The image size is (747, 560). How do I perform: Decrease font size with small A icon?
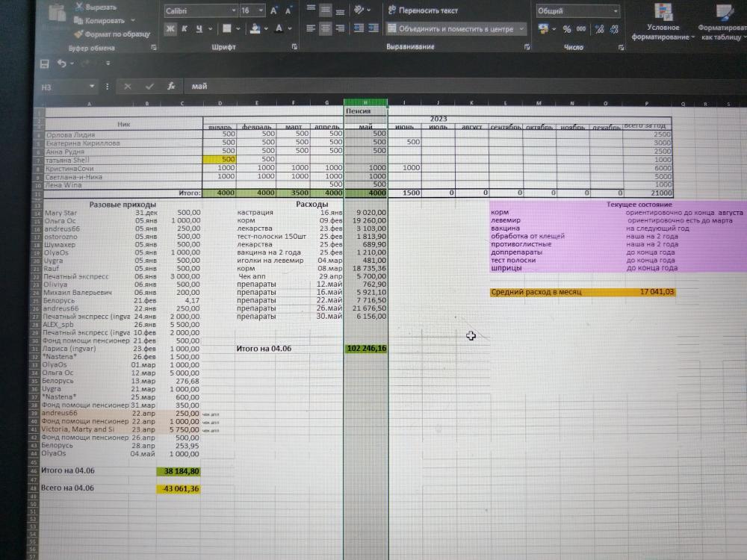[x=288, y=10]
